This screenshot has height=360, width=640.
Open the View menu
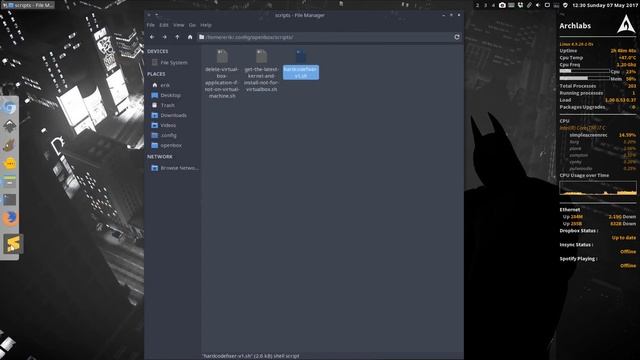click(178, 25)
